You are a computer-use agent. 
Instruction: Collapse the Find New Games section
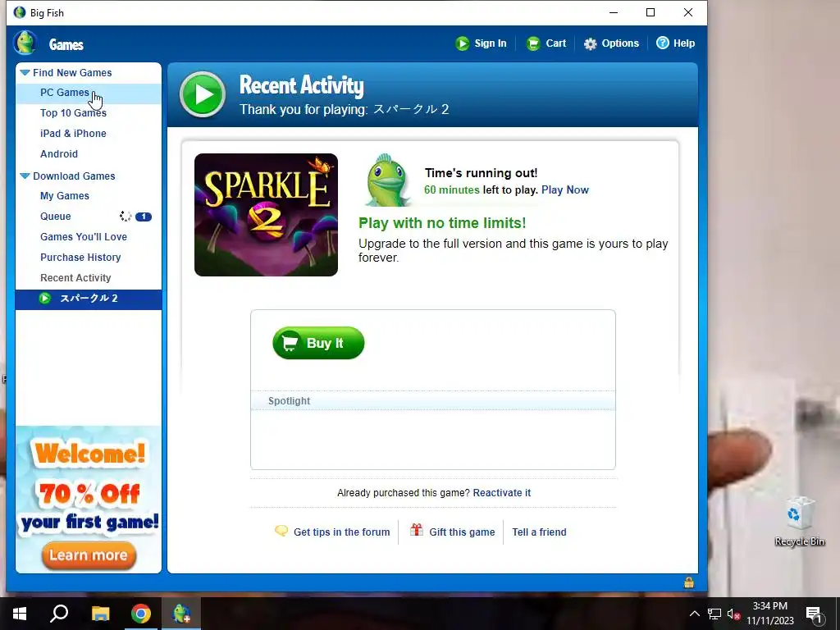pyautogui.click(x=25, y=72)
